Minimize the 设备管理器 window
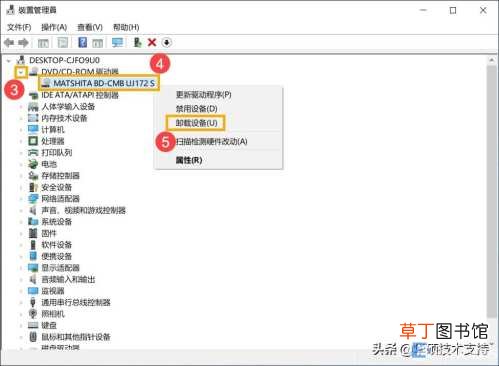This screenshot has width=499, height=366. (423, 10)
